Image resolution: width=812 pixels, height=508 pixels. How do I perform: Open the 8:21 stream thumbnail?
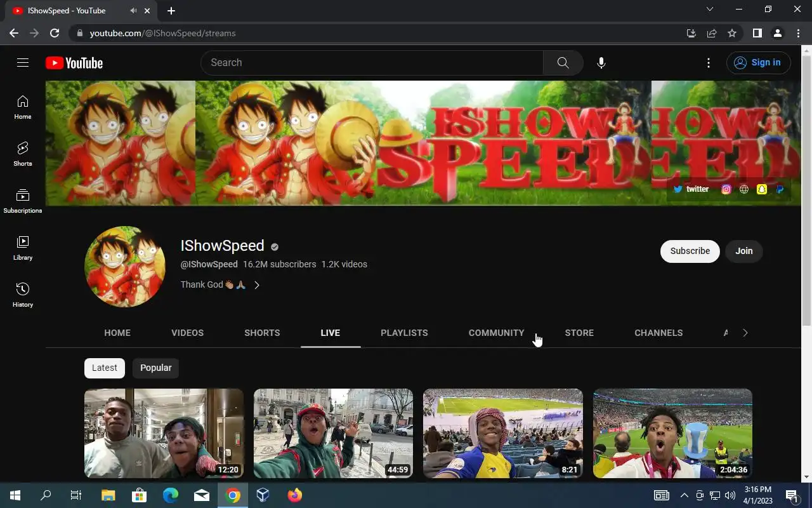[x=503, y=433]
